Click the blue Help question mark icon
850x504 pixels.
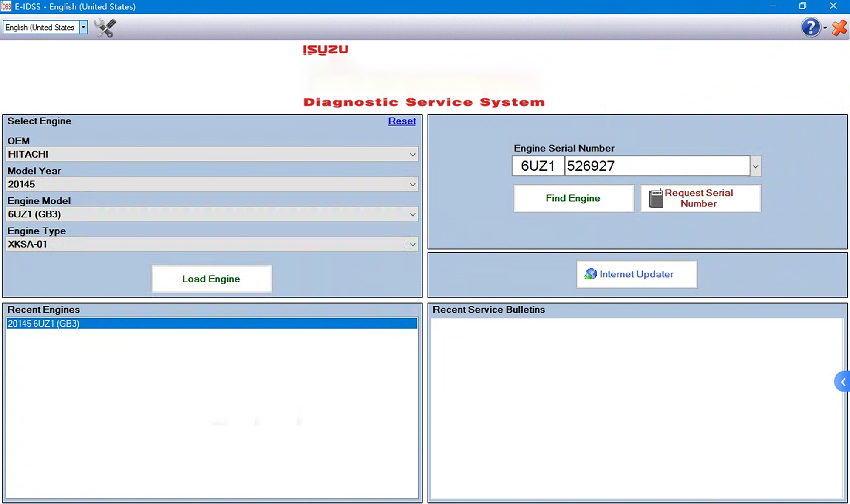[810, 28]
